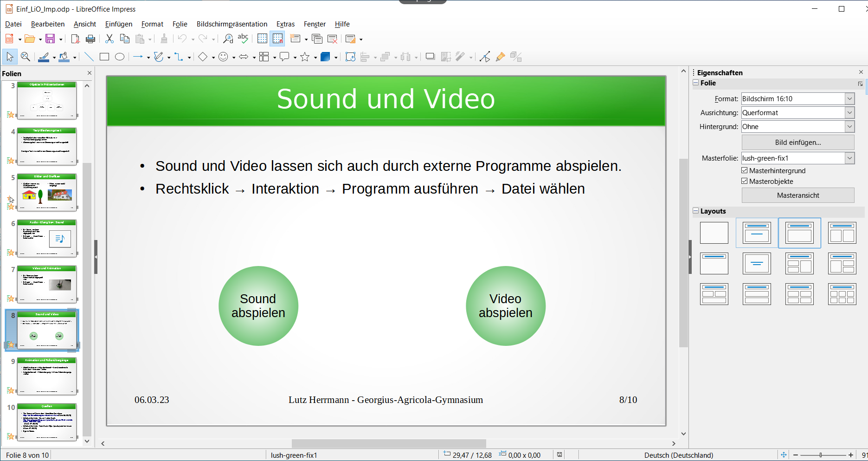Click the Bild einfügen... button
This screenshot has width=868, height=461.
tap(797, 143)
